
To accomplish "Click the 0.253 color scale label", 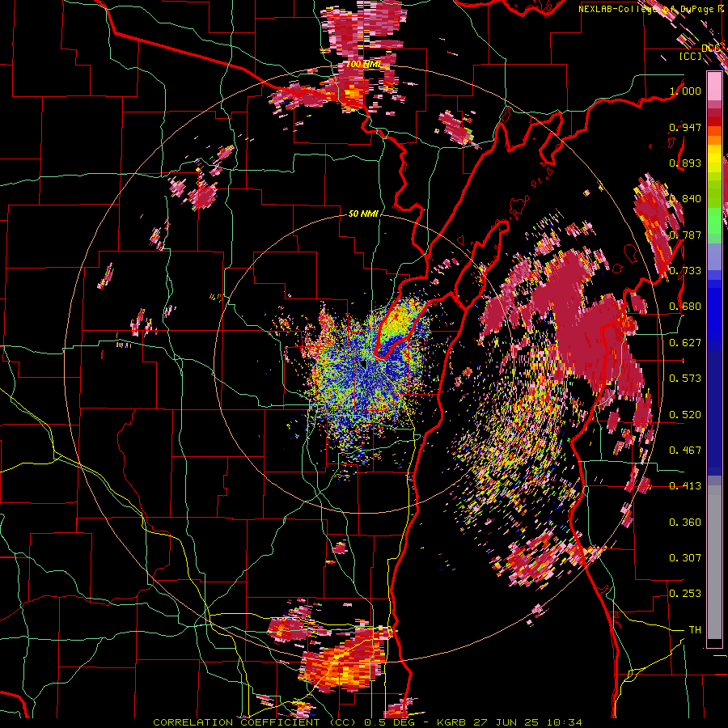I will [685, 594].
